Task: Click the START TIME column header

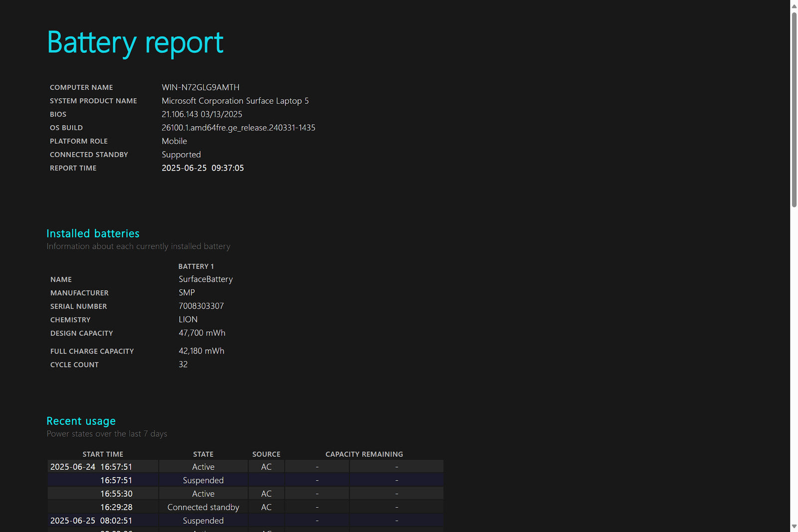Action: 103,454
